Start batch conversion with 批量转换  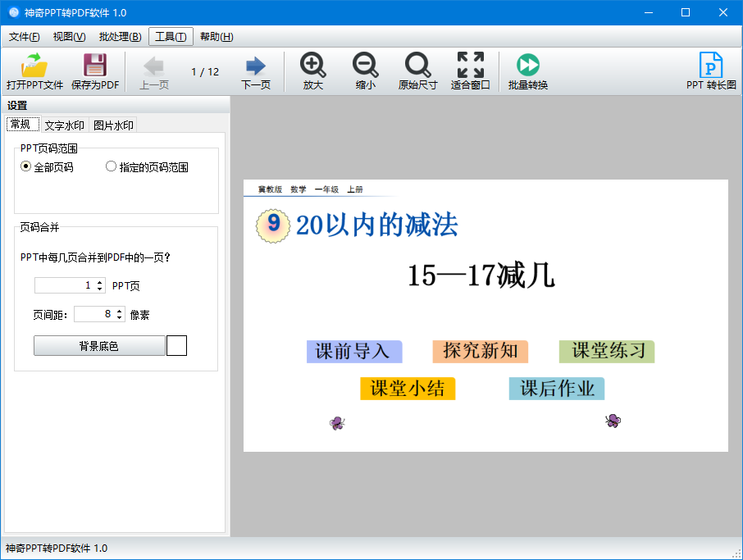coord(527,71)
